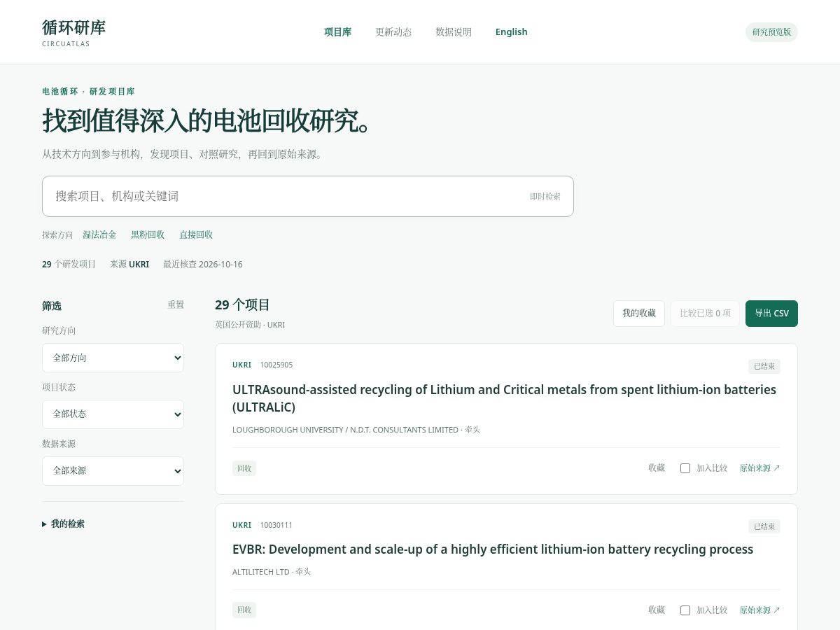Viewport: 840px width, 630px height.
Task: Open 原始来源 ↗ for the EVBR project
Action: [759, 610]
